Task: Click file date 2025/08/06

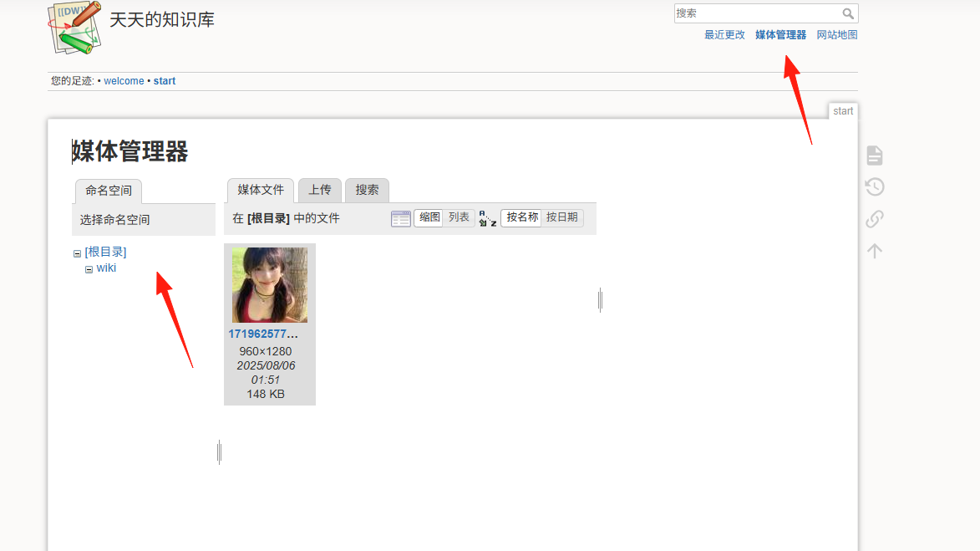Action: point(266,366)
